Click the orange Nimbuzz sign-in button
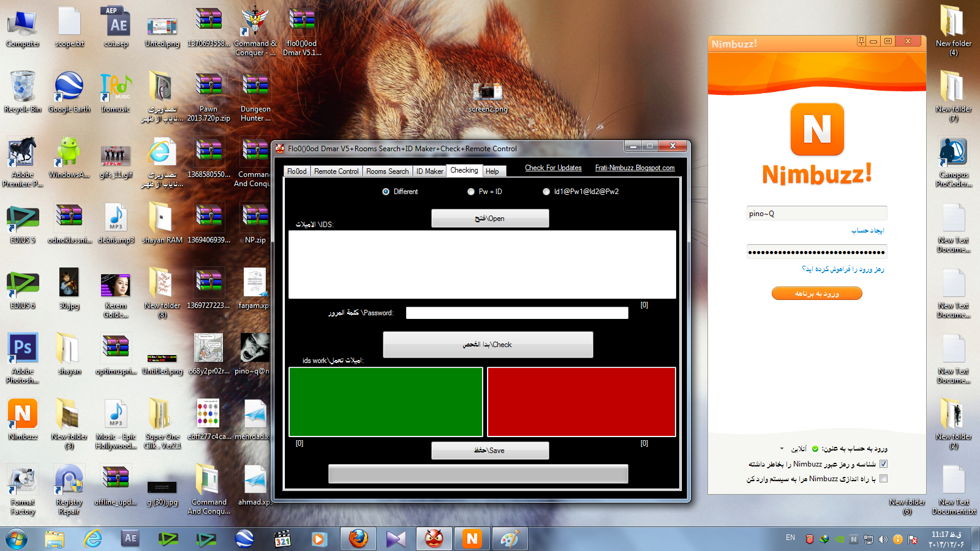This screenshot has height=551, width=980. coord(816,293)
